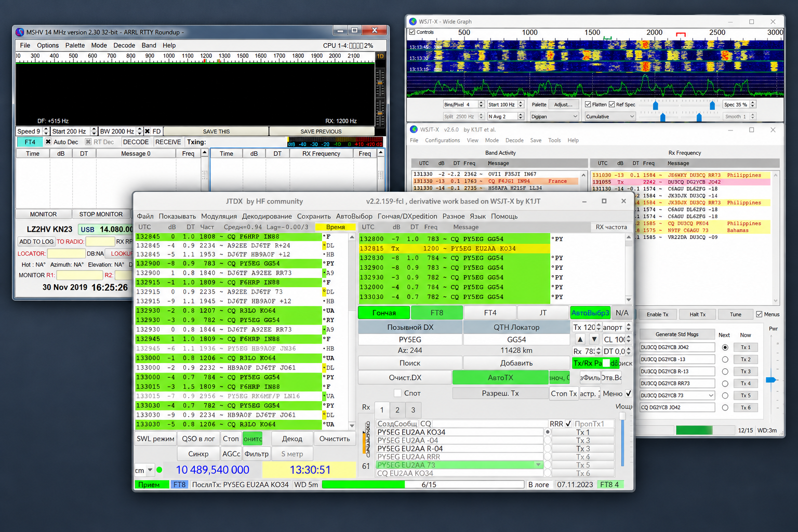This screenshot has height=532, width=798.
Task: Open the Palette menu in MSHV
Action: point(75,45)
